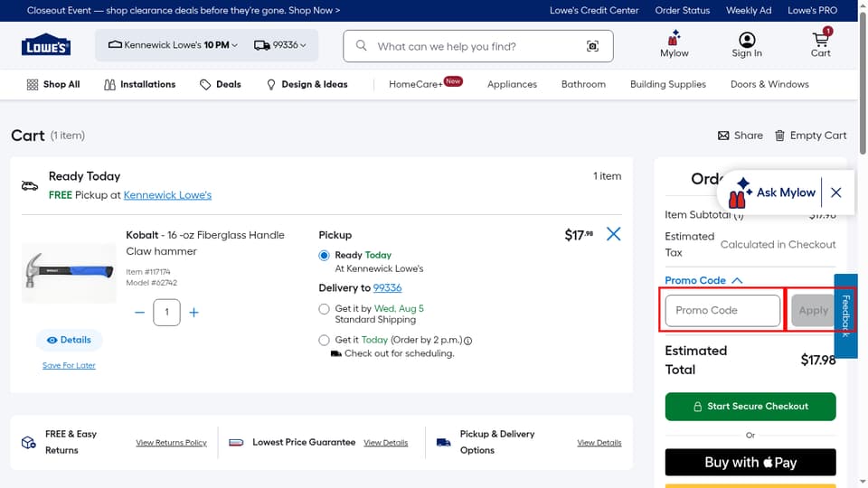Click the Kobalt claw hammer thumbnail
The width and height of the screenshot is (868, 488).
point(70,272)
